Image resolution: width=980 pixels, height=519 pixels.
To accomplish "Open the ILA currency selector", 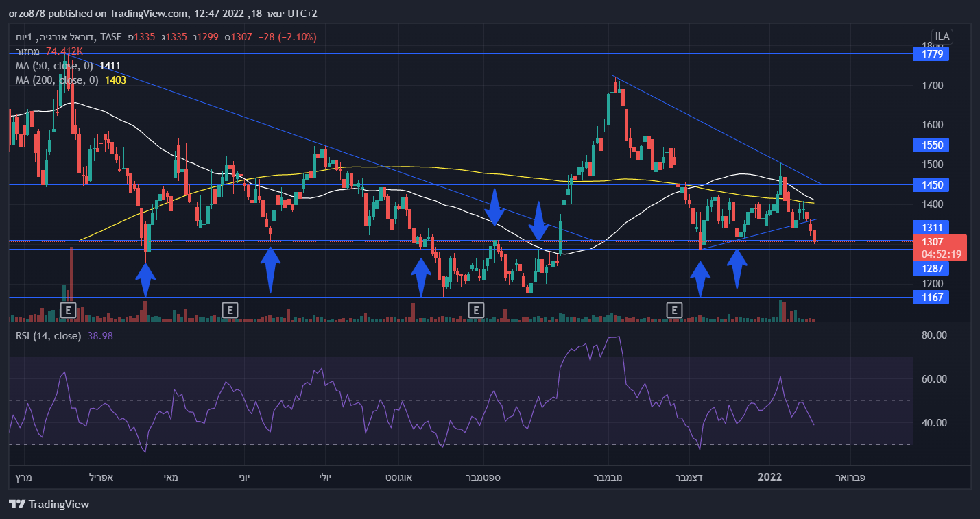I will pos(941,36).
